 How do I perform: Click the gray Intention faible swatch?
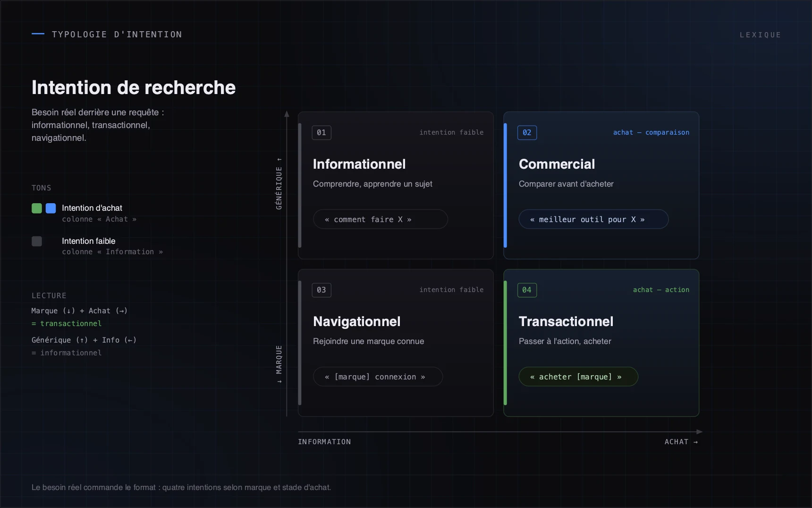point(37,241)
